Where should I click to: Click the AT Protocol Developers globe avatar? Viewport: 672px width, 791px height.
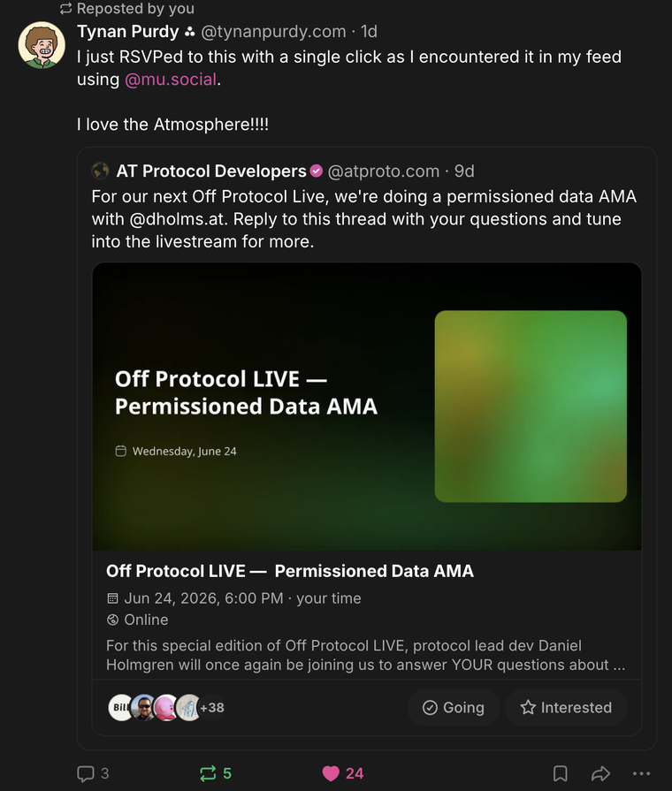pyautogui.click(x=101, y=171)
